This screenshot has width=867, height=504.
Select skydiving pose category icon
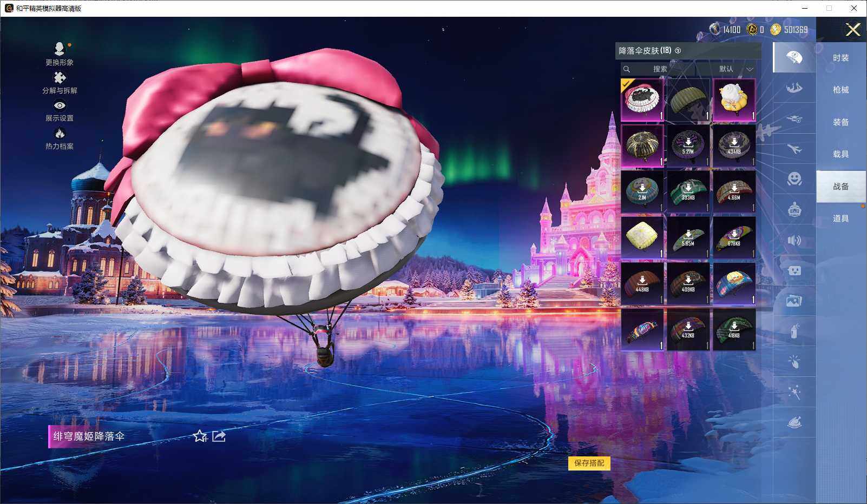pyautogui.click(x=794, y=88)
